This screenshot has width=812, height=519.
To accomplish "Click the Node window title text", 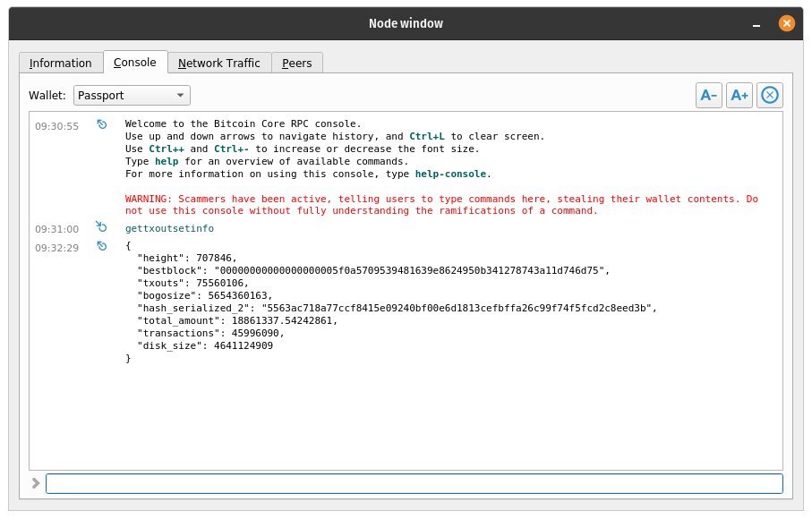I will [406, 23].
